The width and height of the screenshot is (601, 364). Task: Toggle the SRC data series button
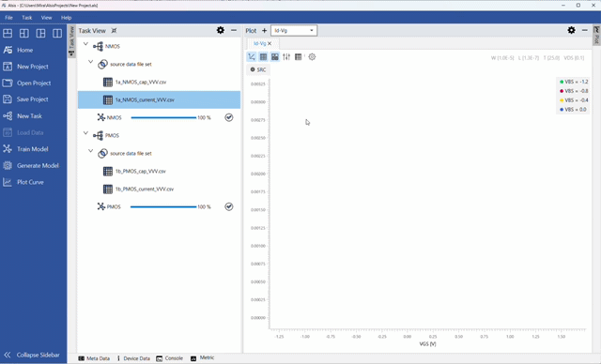258,69
